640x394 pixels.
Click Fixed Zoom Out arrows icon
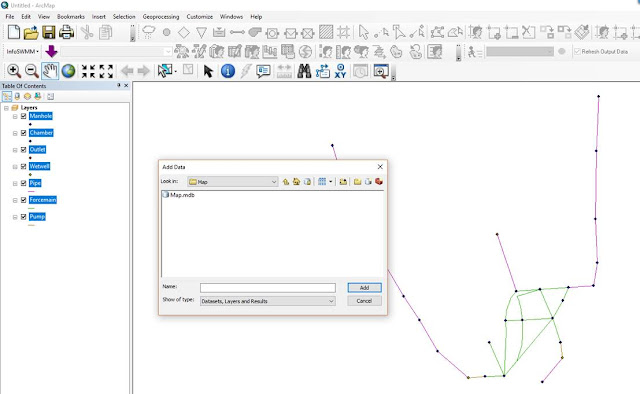(x=106, y=71)
